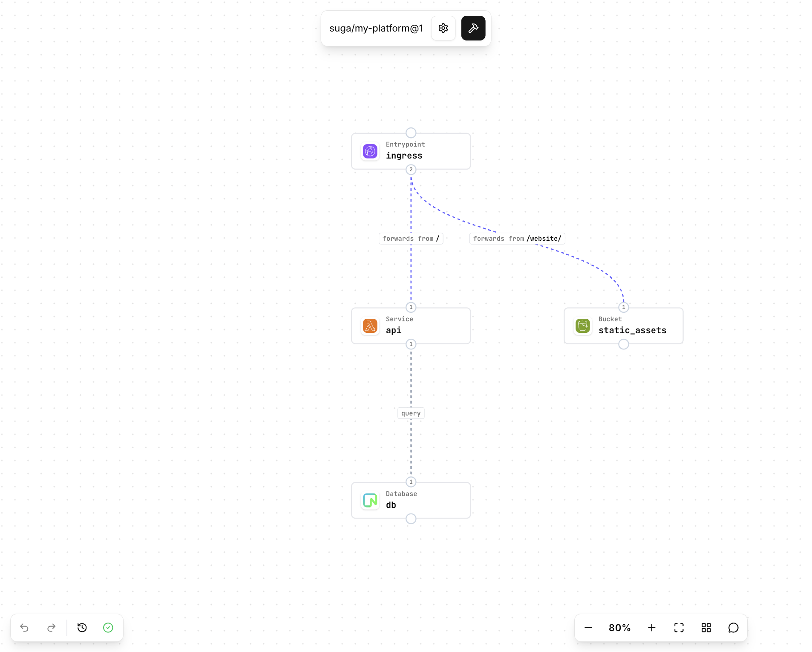Click the build hammer icon
812x652 pixels.
pyautogui.click(x=473, y=28)
